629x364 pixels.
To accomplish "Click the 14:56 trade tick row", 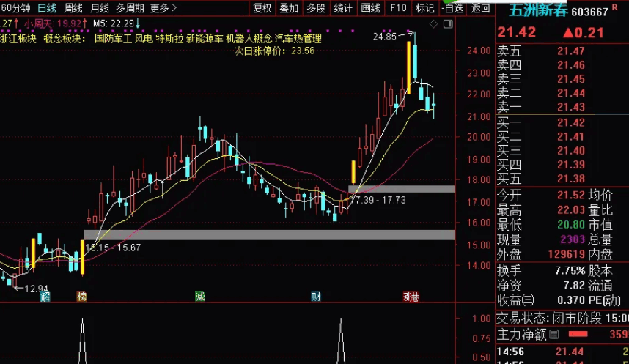I will pyautogui.click(x=562, y=352).
